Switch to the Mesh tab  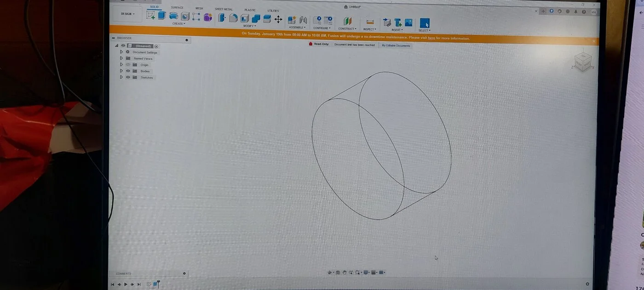tap(199, 8)
